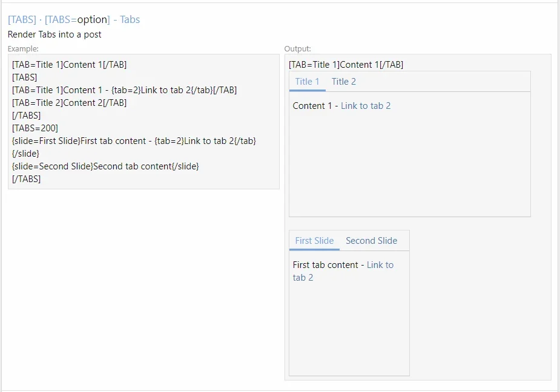The image size is (560, 392).
Task: Click the [TABS=option] tag in the heading
Action: click(x=77, y=19)
